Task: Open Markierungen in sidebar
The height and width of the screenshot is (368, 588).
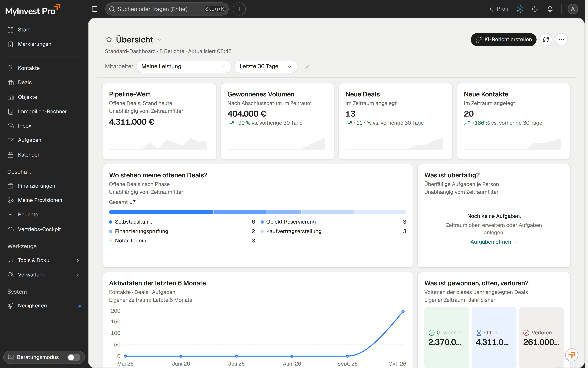Action: 44,44
